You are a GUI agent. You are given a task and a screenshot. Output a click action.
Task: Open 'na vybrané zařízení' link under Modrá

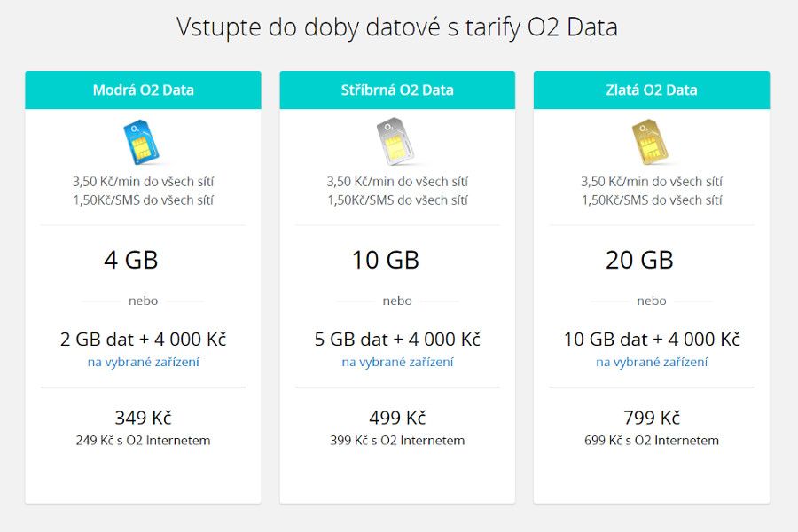coord(143,362)
